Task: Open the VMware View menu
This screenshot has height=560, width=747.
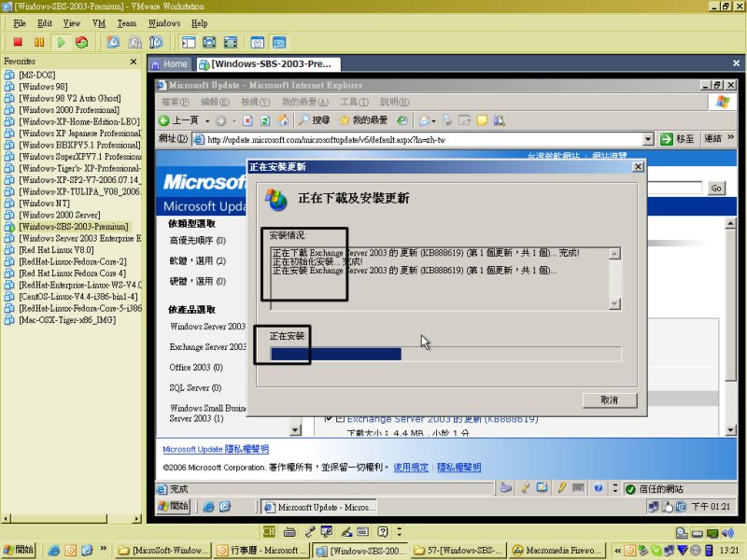Action: click(x=72, y=23)
